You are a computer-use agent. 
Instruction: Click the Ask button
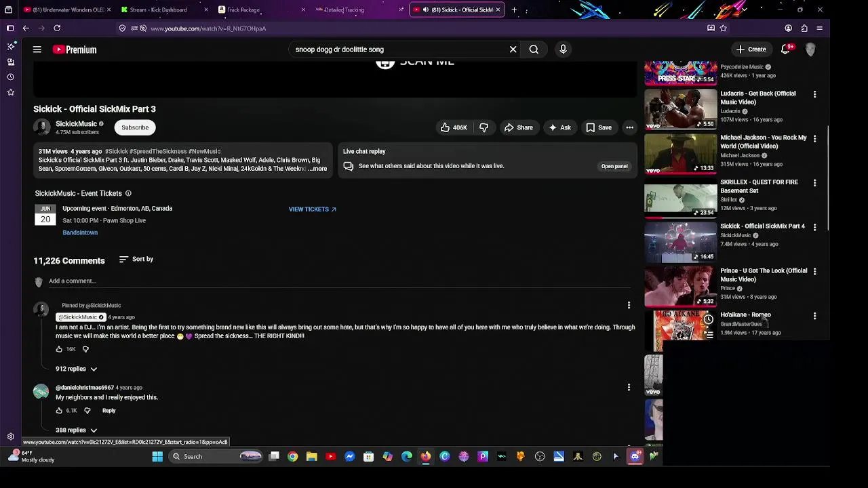point(559,127)
